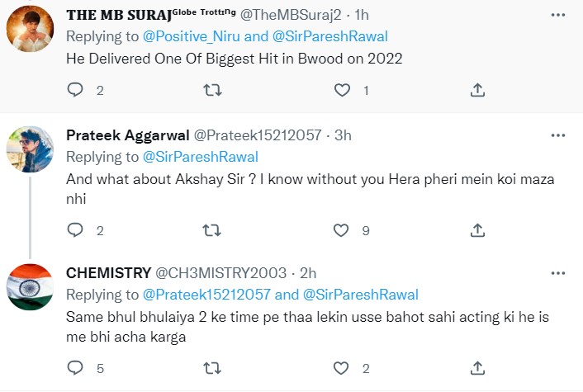
Task: Share CHEMISTRY's tweet
Action: pyautogui.click(x=476, y=368)
